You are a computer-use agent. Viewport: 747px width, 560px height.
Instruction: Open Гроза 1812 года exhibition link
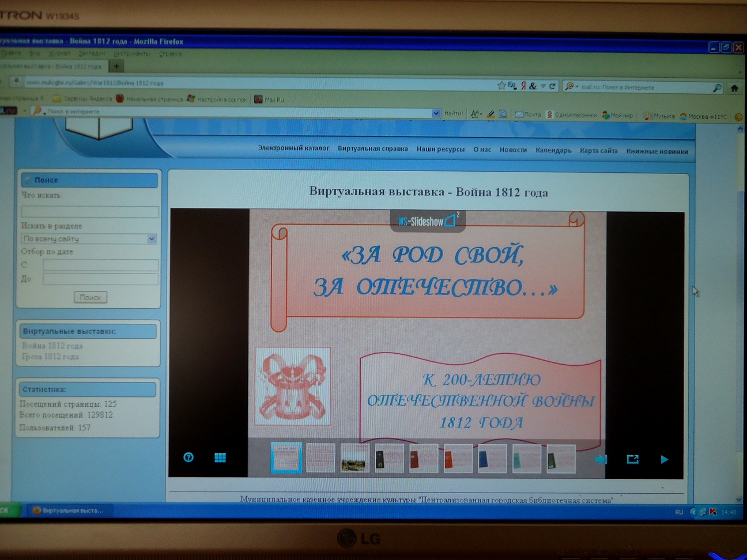50,357
